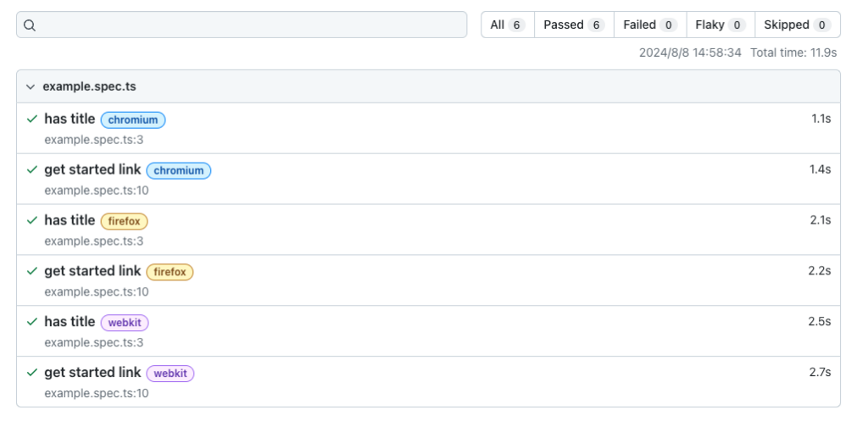The width and height of the screenshot is (868, 421).
Task: Click the example.spec.ts file header
Action: point(428,87)
